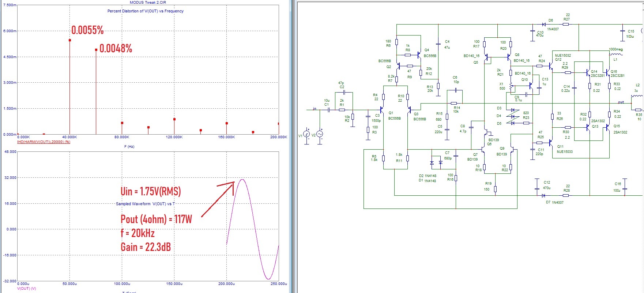
Task: Select diode D2 1N4148 symbol
Action: point(432,163)
